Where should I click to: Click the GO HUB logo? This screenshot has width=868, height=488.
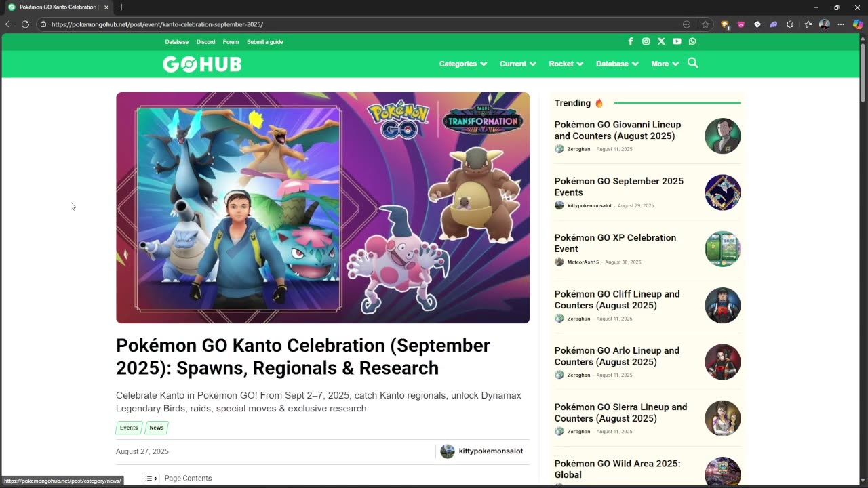(202, 64)
